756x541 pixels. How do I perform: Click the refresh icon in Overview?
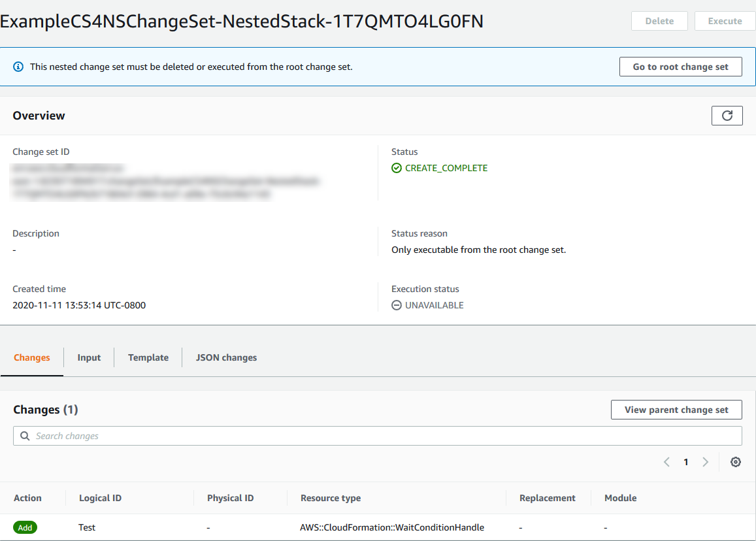tap(727, 116)
